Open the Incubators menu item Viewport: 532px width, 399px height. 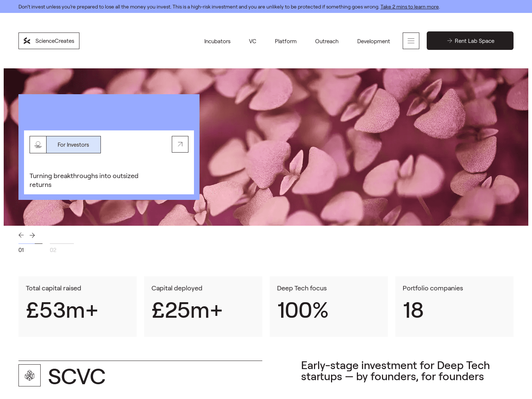coord(217,41)
